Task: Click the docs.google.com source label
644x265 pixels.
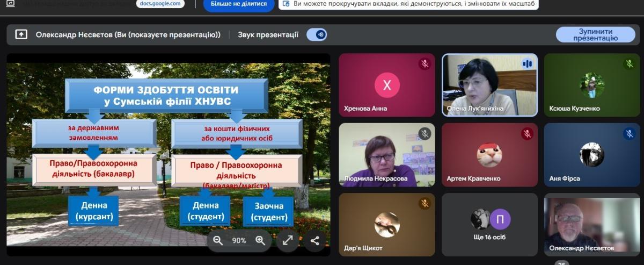Action: (x=160, y=4)
